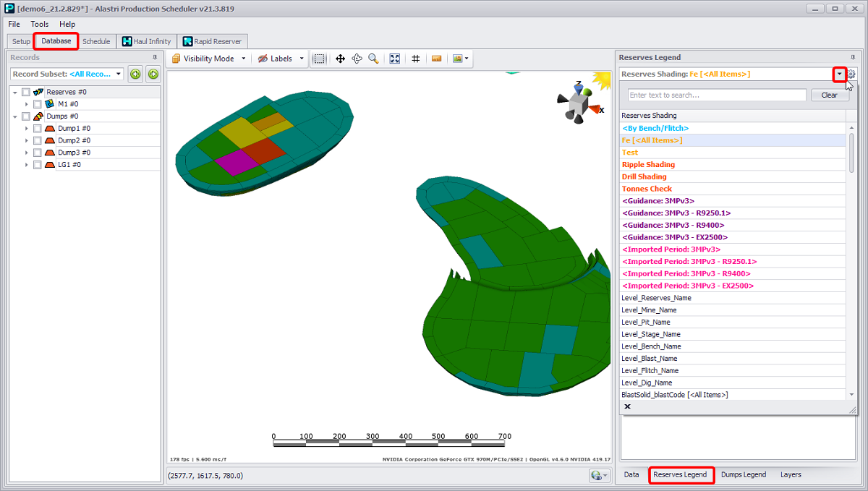The width and height of the screenshot is (868, 491).
Task: Click the zoom magnifier tool
Action: [373, 59]
